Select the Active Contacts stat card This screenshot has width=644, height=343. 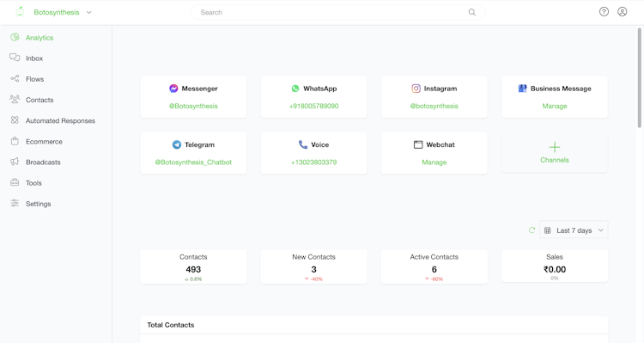tap(434, 266)
